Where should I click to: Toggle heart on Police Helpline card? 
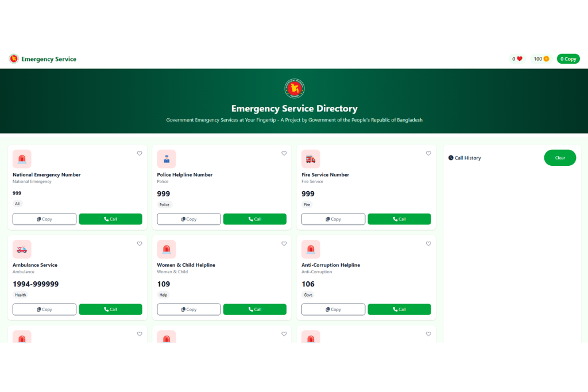click(x=284, y=153)
